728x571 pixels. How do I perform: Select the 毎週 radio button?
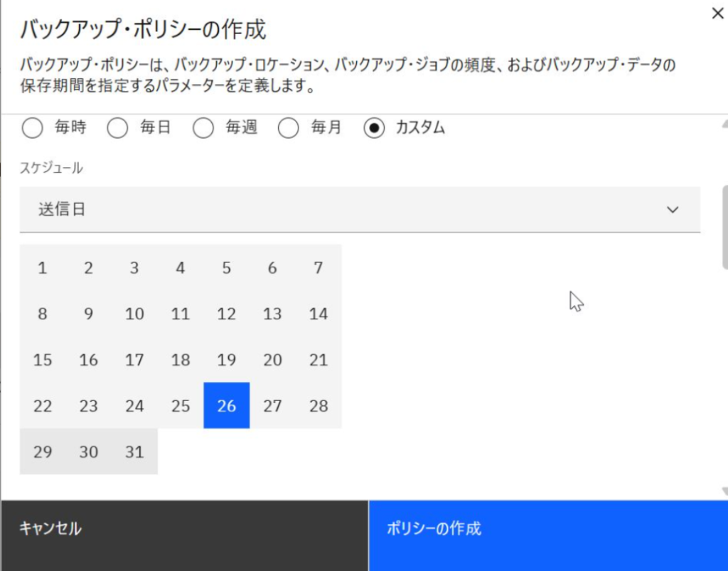click(x=203, y=128)
